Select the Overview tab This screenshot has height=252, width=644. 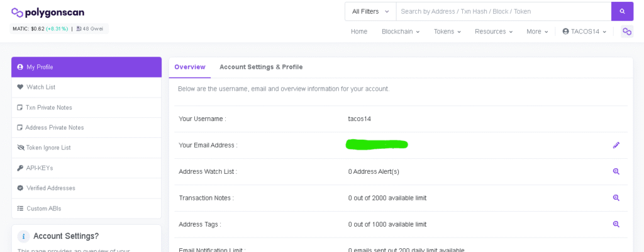pyautogui.click(x=190, y=67)
